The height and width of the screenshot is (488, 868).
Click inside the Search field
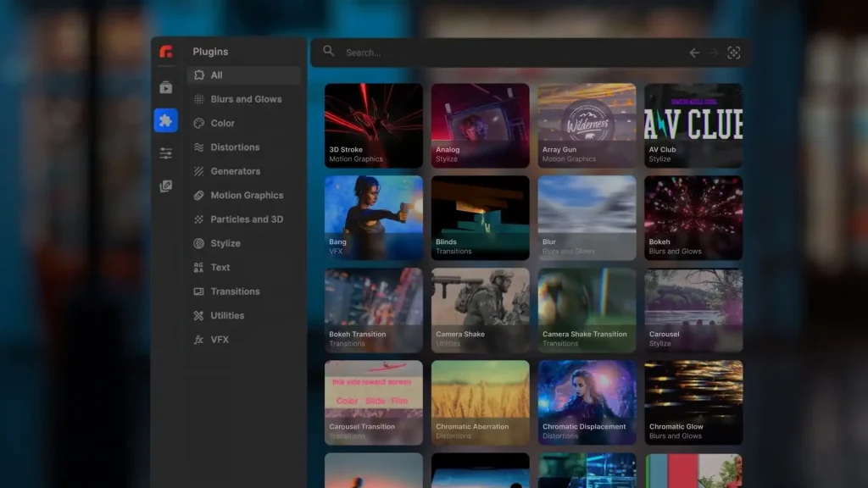pyautogui.click(x=509, y=53)
